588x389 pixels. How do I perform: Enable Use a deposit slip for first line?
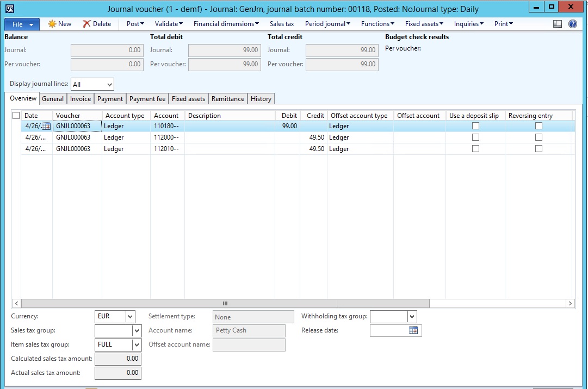475,126
